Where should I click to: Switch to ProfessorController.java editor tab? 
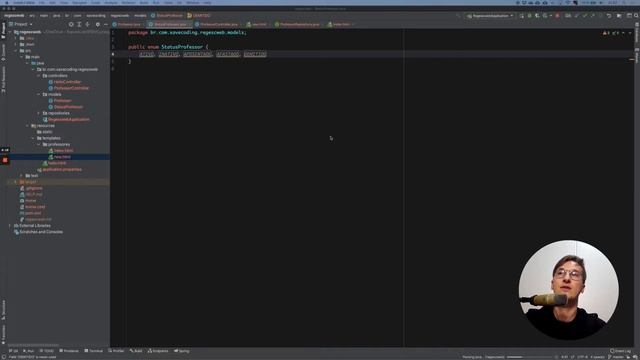(217, 24)
